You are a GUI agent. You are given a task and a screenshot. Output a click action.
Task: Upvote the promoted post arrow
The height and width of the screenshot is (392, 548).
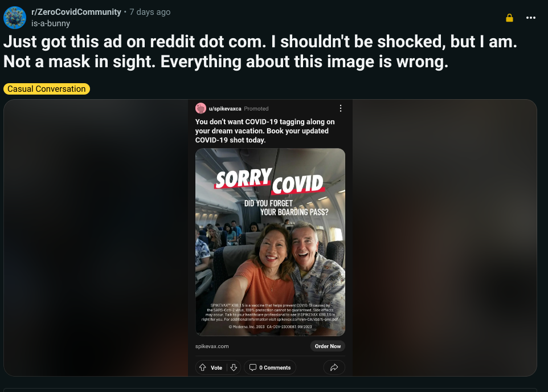203,367
